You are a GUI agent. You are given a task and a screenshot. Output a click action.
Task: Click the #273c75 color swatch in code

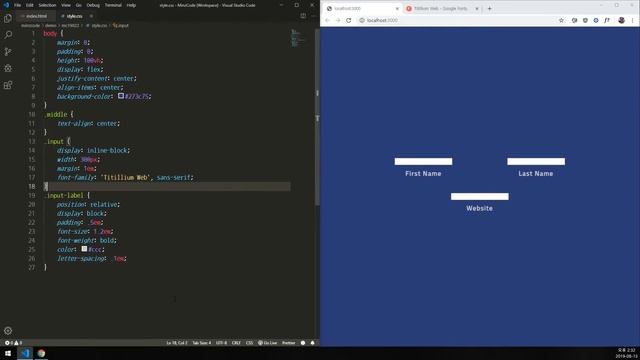point(121,96)
